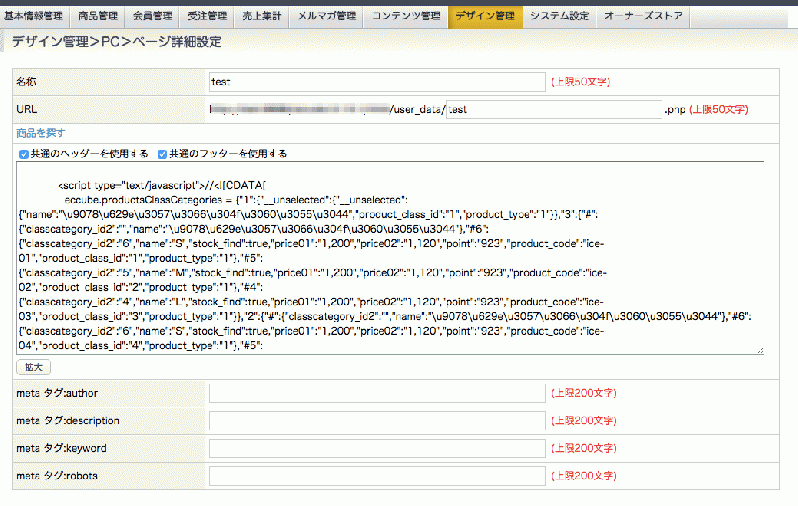Click the URL filename field before .php
Screen dimensions: 798x506
[x=554, y=109]
